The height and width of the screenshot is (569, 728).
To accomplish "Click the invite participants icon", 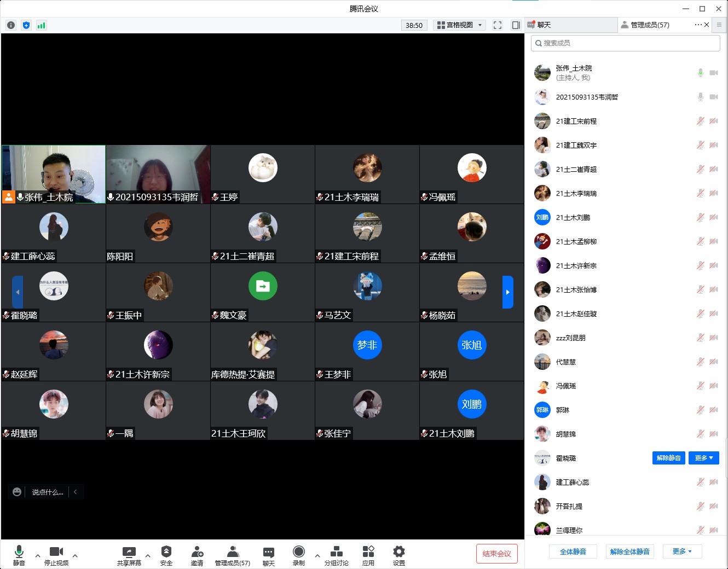I will click(x=197, y=555).
